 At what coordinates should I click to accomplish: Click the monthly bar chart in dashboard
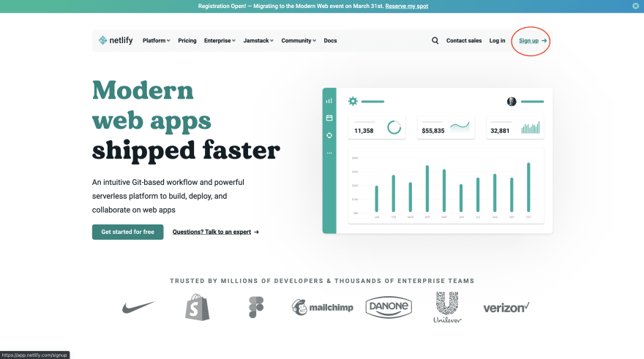coord(446,186)
